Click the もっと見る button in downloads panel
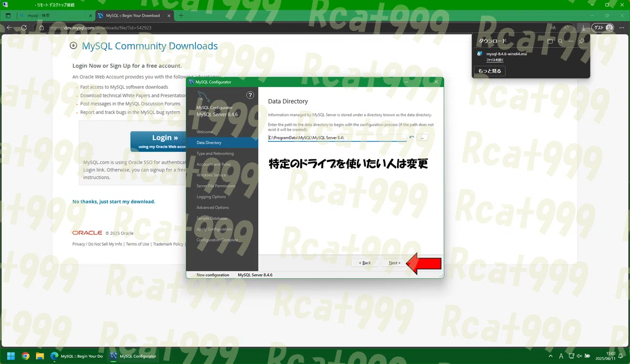Screen dimensions: 630x364 tap(490, 71)
